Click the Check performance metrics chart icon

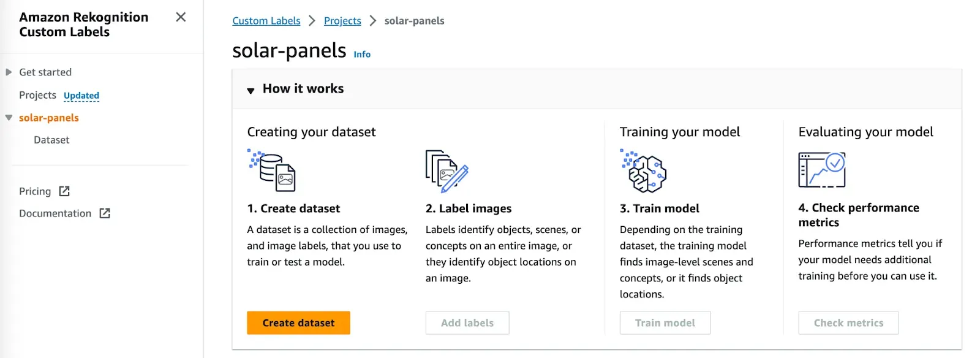coord(822,170)
